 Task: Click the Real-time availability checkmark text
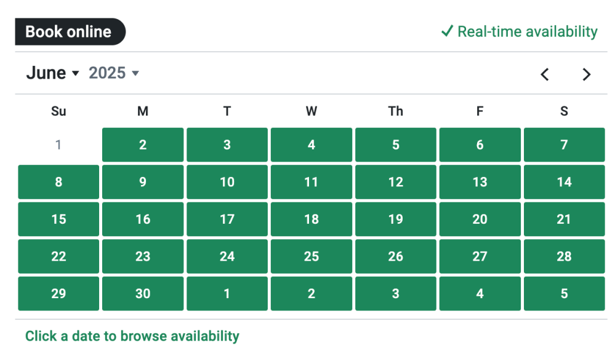[519, 31]
